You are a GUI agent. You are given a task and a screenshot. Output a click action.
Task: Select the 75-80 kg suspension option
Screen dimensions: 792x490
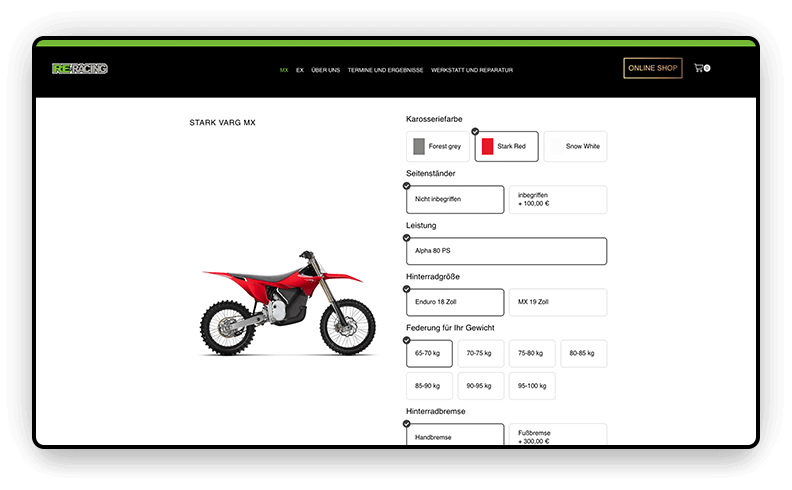click(532, 354)
